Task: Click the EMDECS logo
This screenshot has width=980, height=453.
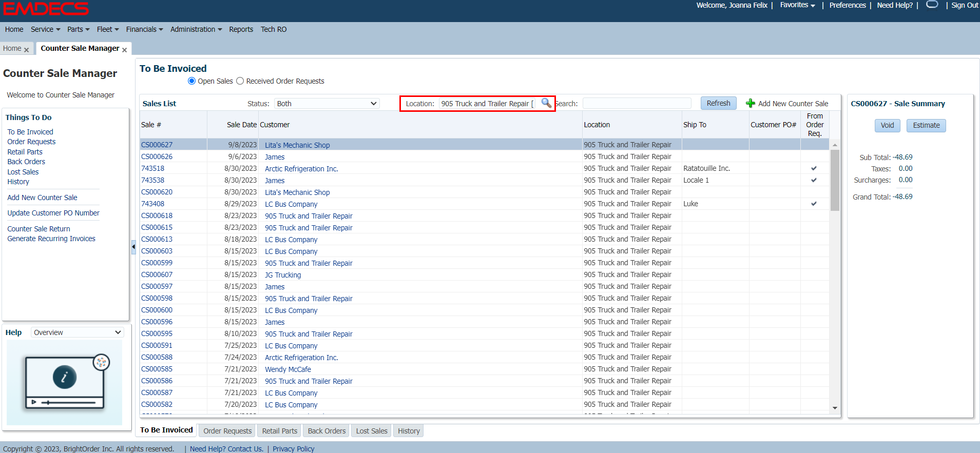Action: pos(46,9)
